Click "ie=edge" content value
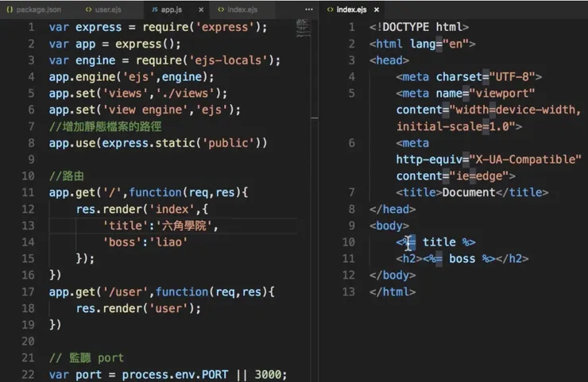 point(479,176)
